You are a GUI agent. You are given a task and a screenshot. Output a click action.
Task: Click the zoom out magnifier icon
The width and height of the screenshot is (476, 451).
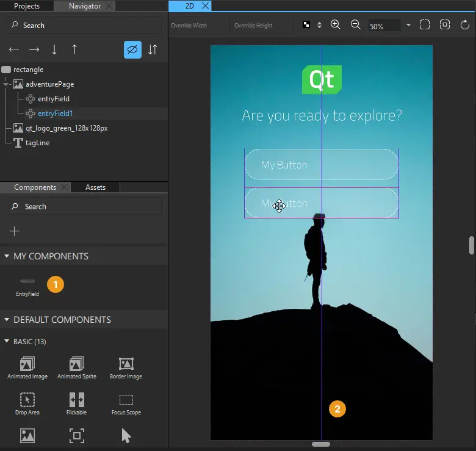click(x=356, y=25)
